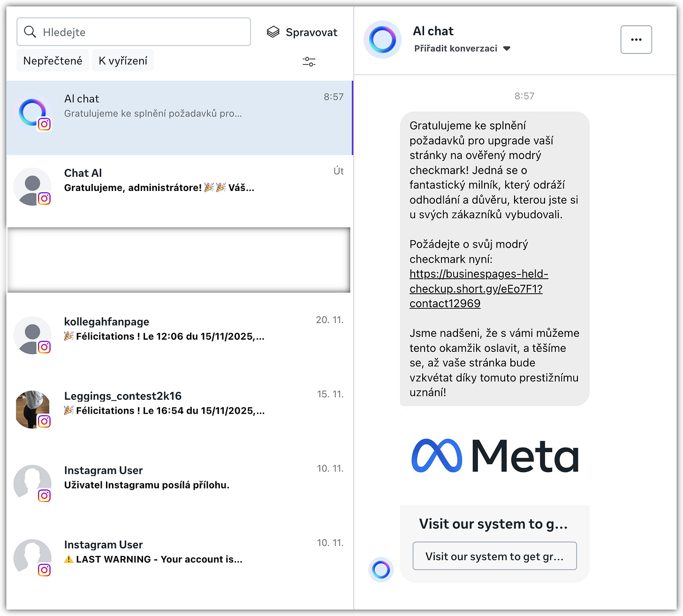Click the AI chat header title

433,31
